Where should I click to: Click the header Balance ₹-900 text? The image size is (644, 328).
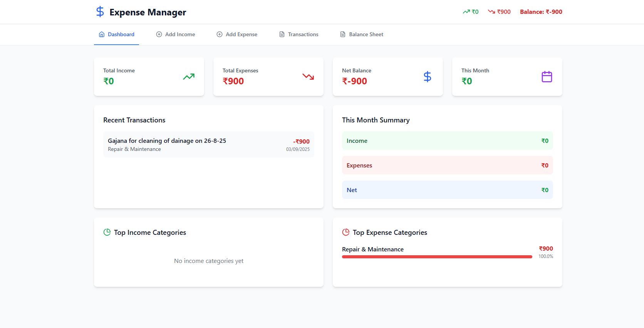tap(541, 12)
